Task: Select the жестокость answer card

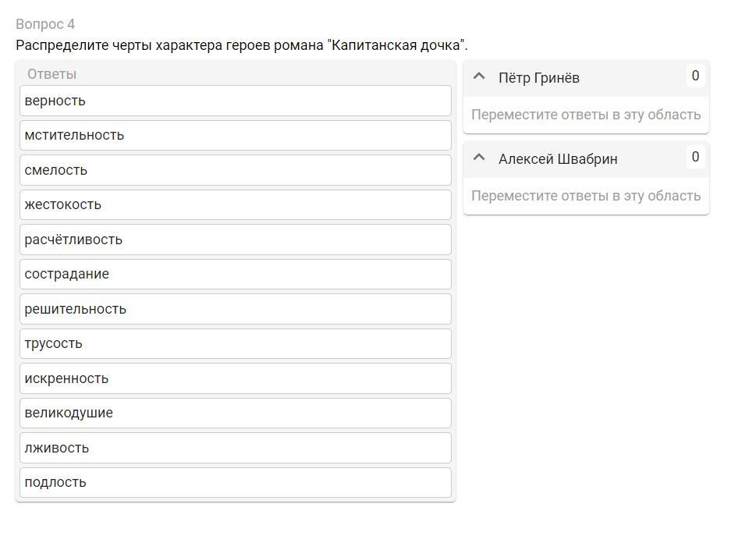Action: 235,204
